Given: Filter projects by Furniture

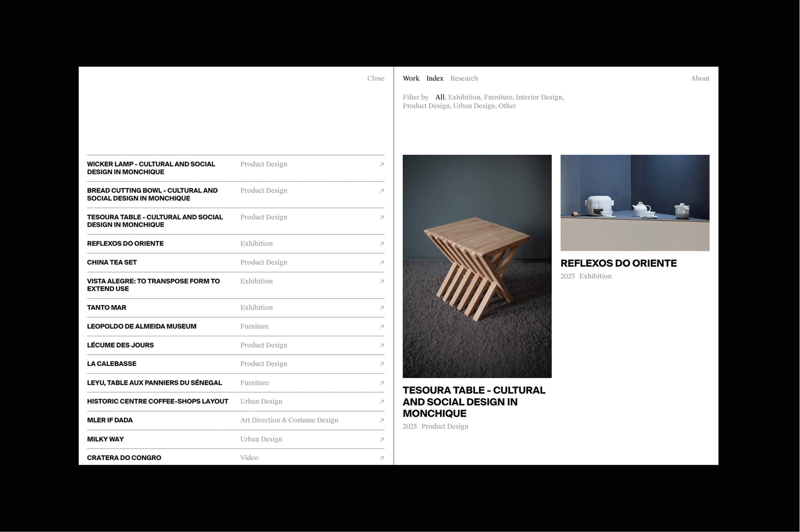Looking at the screenshot, I should tap(498, 98).
